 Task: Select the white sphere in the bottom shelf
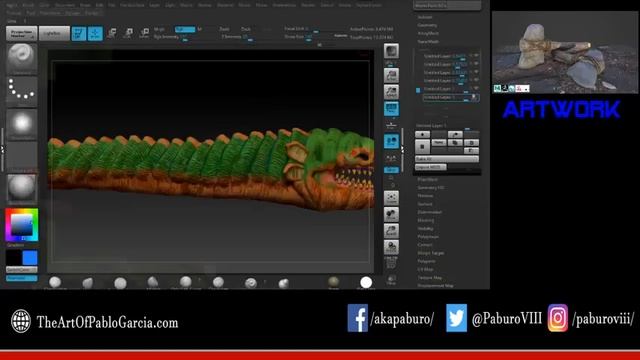[366, 282]
